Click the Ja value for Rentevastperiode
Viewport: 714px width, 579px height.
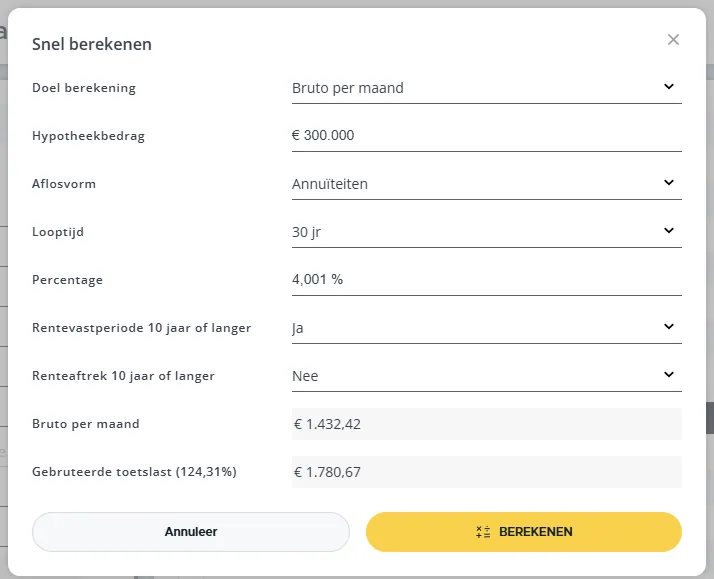[x=297, y=328]
